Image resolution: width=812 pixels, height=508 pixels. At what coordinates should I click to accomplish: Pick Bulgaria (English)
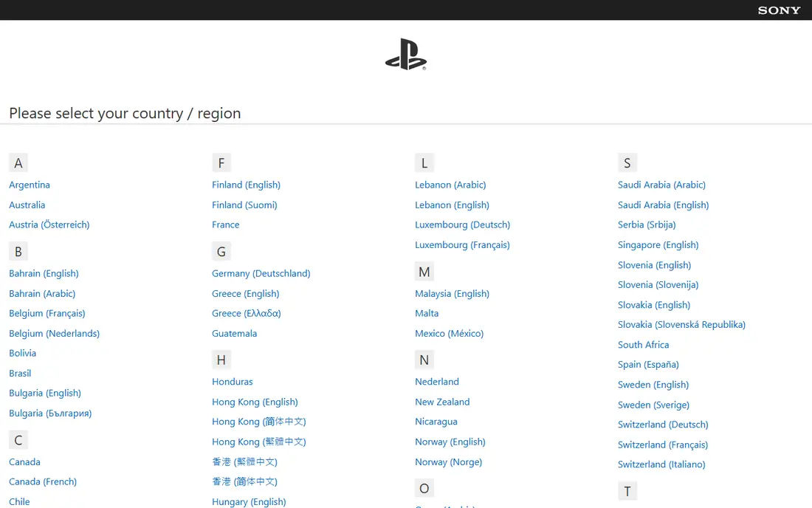pos(45,393)
